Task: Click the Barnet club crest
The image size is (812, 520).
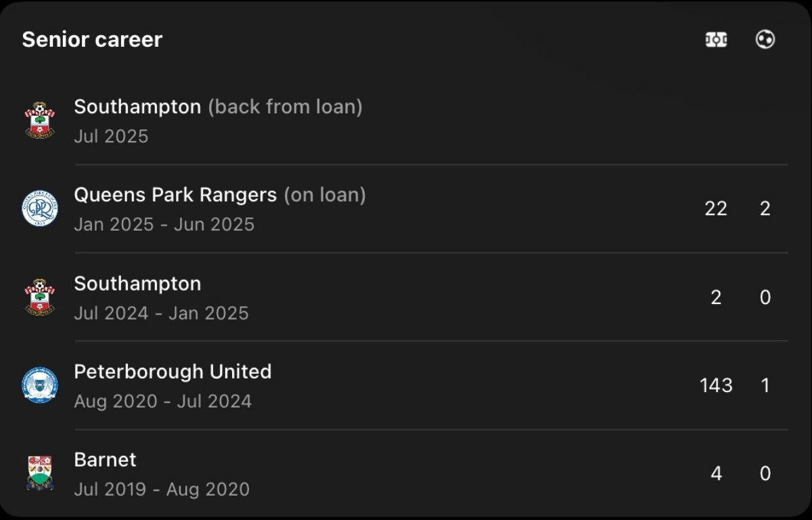Action: 40,473
